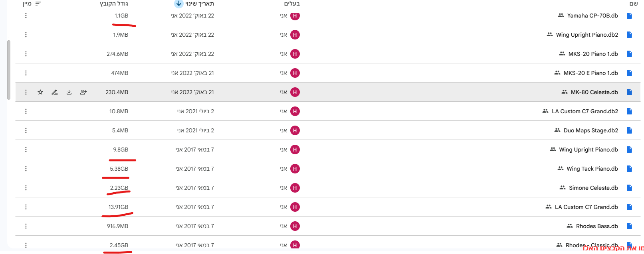This screenshot has width=644, height=254.
Task: Toggle sort direction arrow on modified date
Action: [178, 4]
